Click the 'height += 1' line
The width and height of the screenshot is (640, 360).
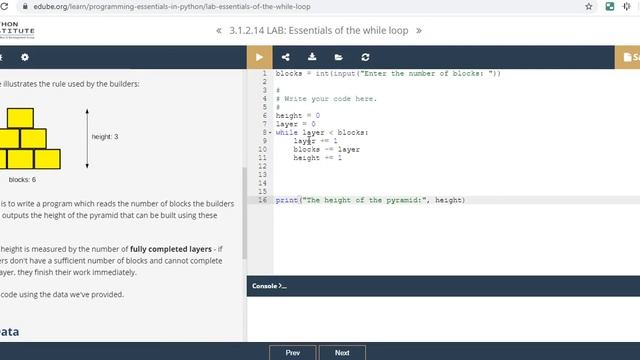(318, 158)
